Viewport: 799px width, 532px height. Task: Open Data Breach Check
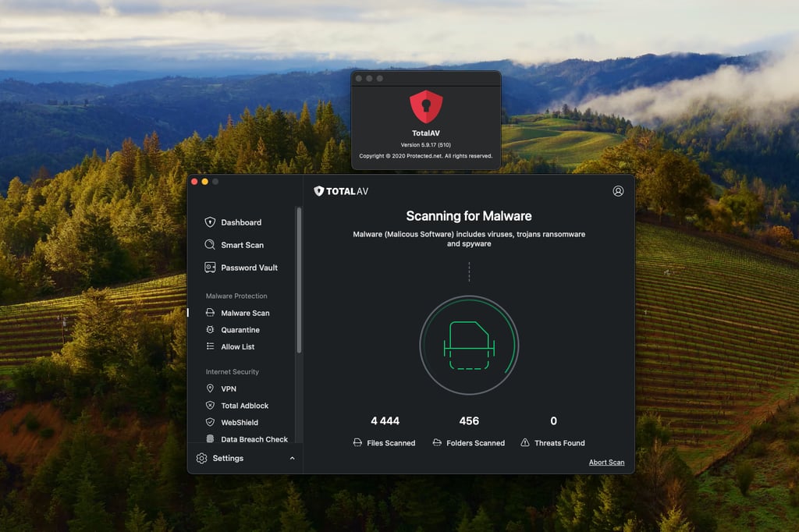click(254, 438)
